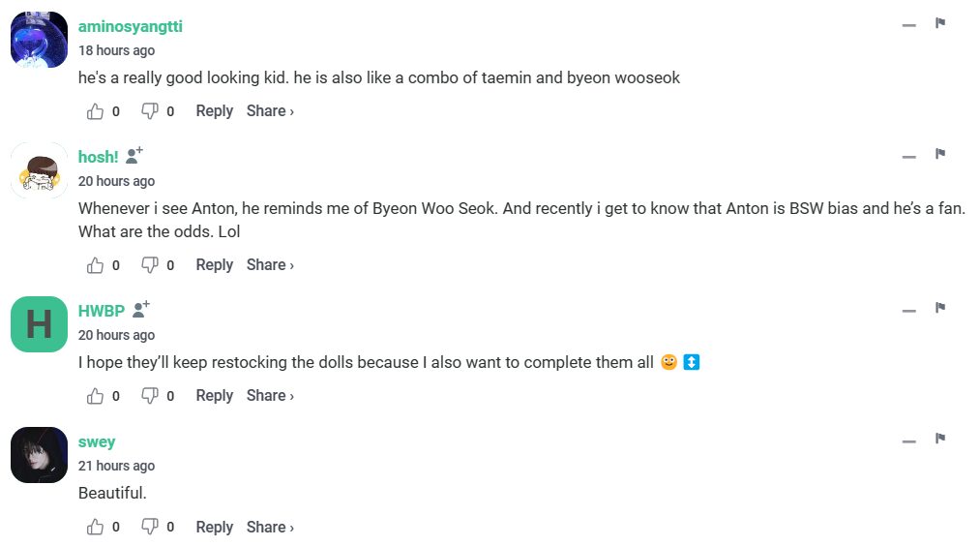Click swey's dark avatar thumbnail

click(39, 455)
